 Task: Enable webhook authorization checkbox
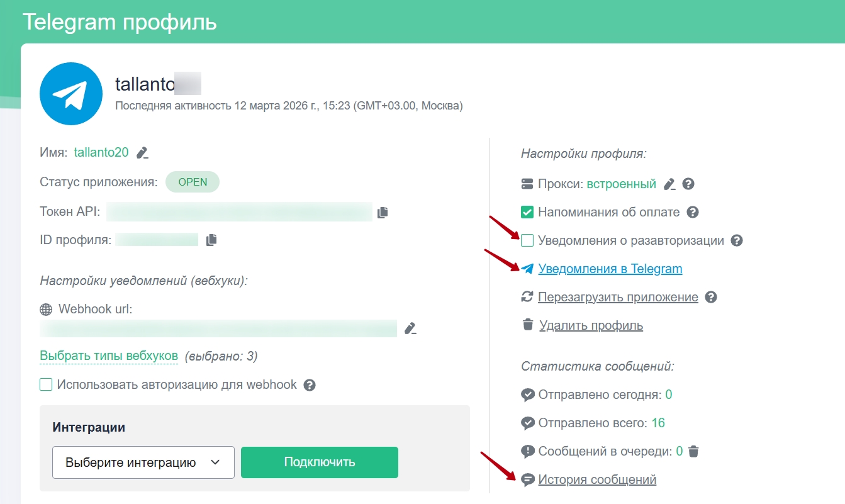pyautogui.click(x=46, y=384)
